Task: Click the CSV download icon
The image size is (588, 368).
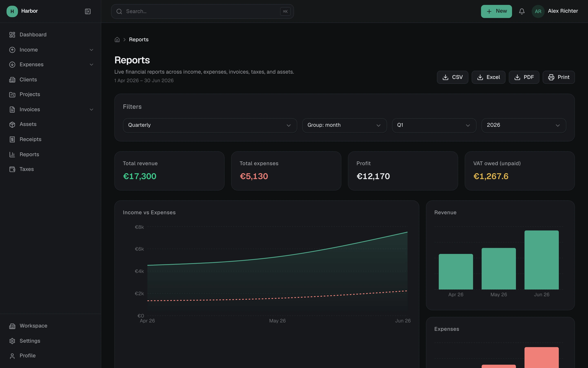Action: pos(445,77)
